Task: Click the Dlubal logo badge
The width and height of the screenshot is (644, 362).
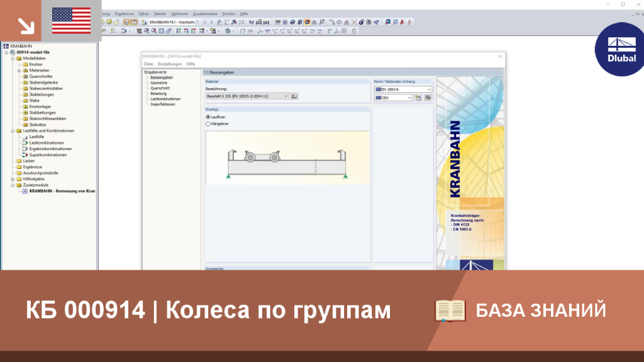Action: pos(621,49)
